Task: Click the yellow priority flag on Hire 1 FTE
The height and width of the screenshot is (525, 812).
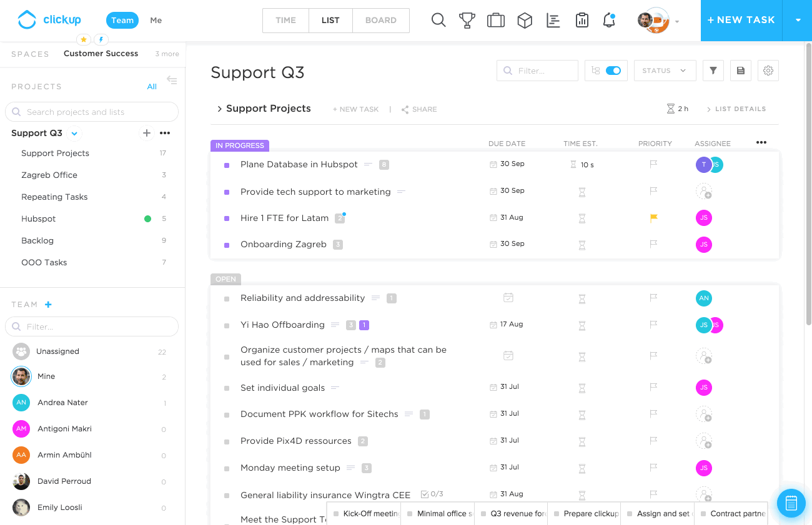Action: (x=653, y=218)
